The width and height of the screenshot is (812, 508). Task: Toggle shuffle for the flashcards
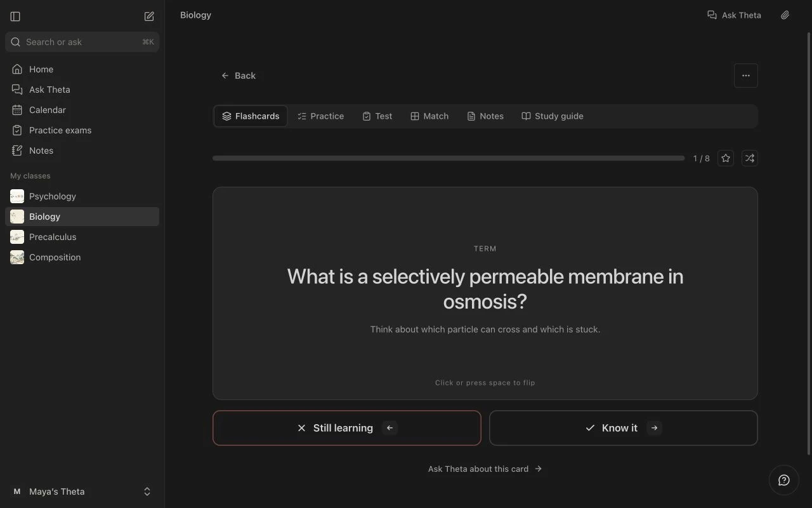[750, 158]
